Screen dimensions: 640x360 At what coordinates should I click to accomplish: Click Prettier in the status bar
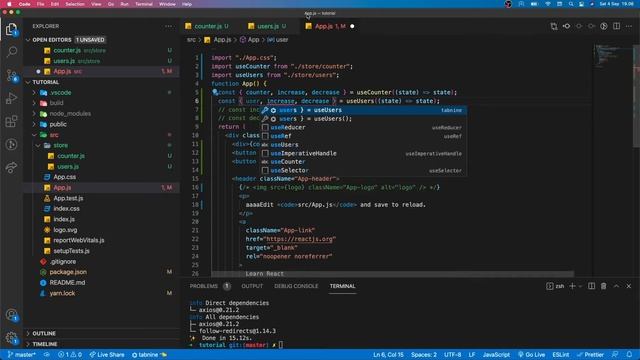pos(590,355)
